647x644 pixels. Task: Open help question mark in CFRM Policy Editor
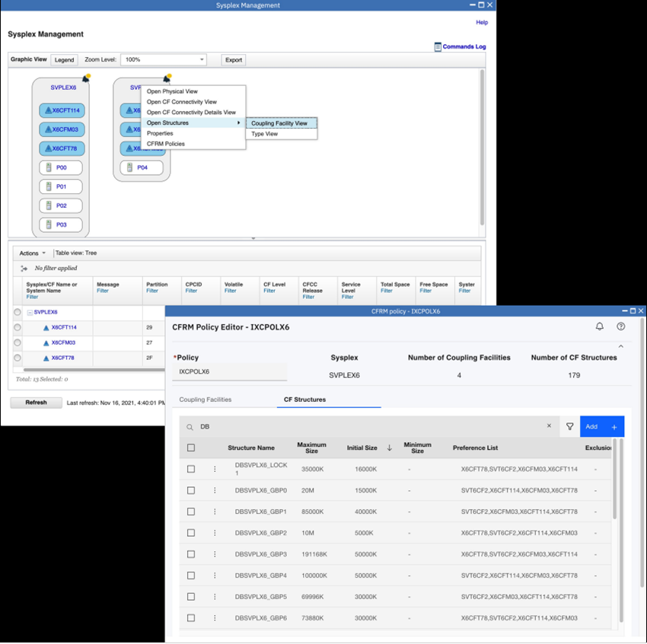pos(620,327)
